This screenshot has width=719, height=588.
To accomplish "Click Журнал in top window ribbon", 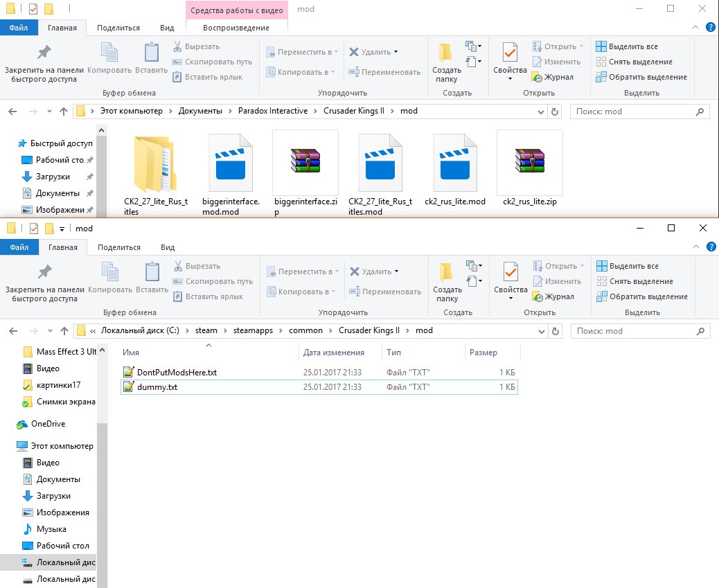I will click(553, 77).
